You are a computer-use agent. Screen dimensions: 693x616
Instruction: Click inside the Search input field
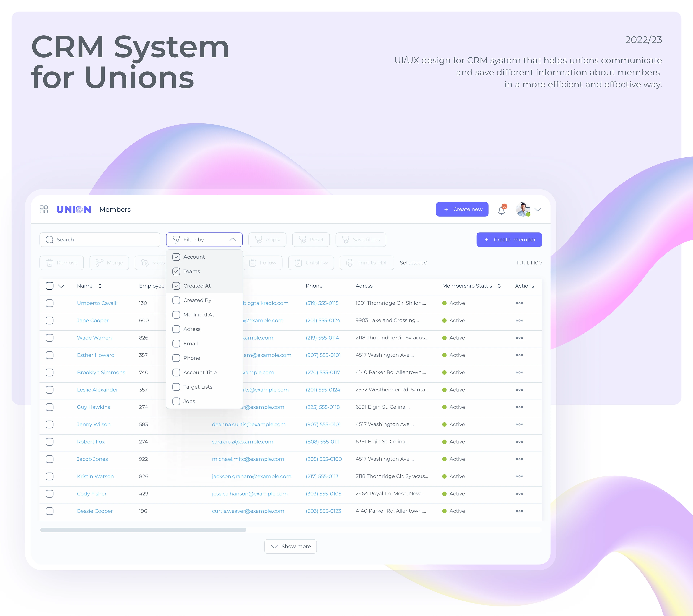[100, 240]
